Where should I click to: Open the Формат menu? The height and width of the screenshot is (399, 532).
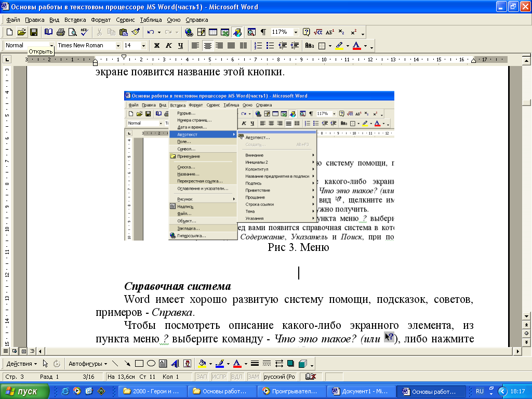101,20
